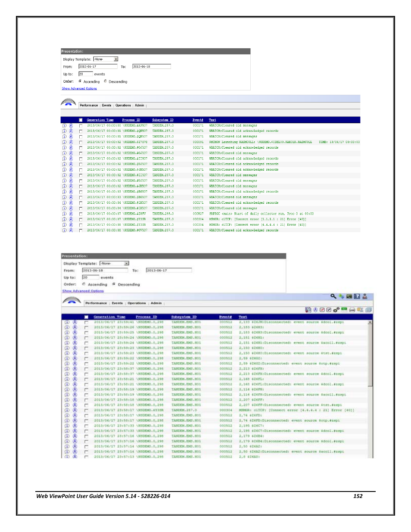Screen dimensions: 411x532
Task: Click Show Advanced Options link in lower panel
Action: pos(83,291)
